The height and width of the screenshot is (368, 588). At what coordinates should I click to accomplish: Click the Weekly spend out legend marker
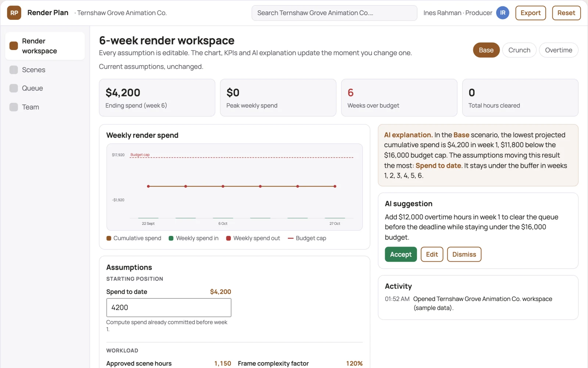pos(228,238)
